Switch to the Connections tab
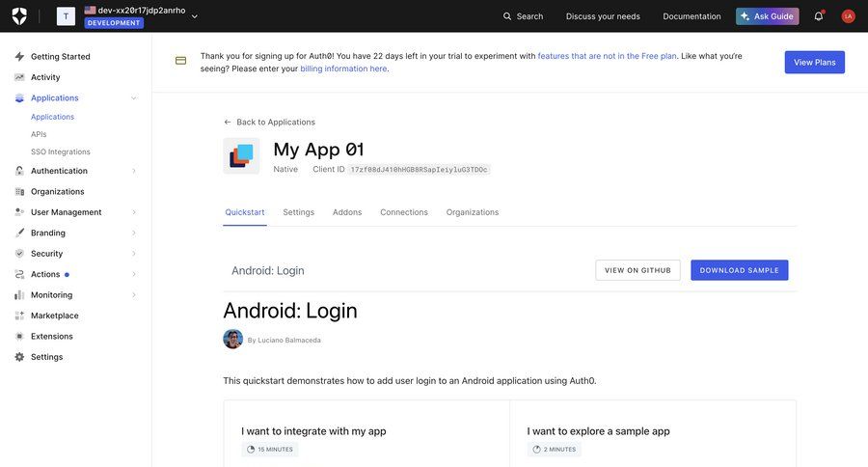This screenshot has width=868, height=467. tap(404, 212)
